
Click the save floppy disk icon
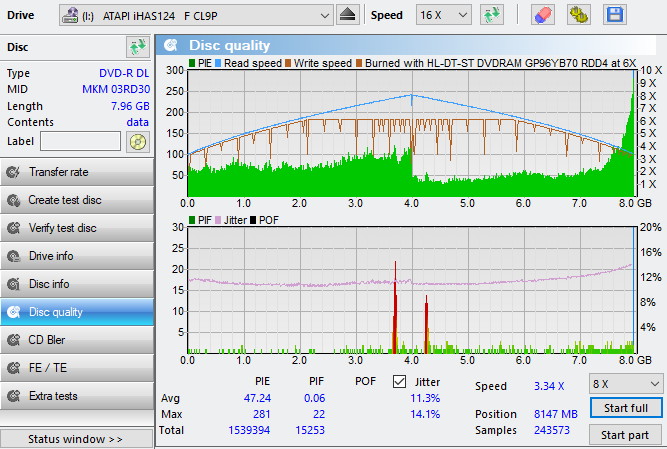(x=613, y=15)
